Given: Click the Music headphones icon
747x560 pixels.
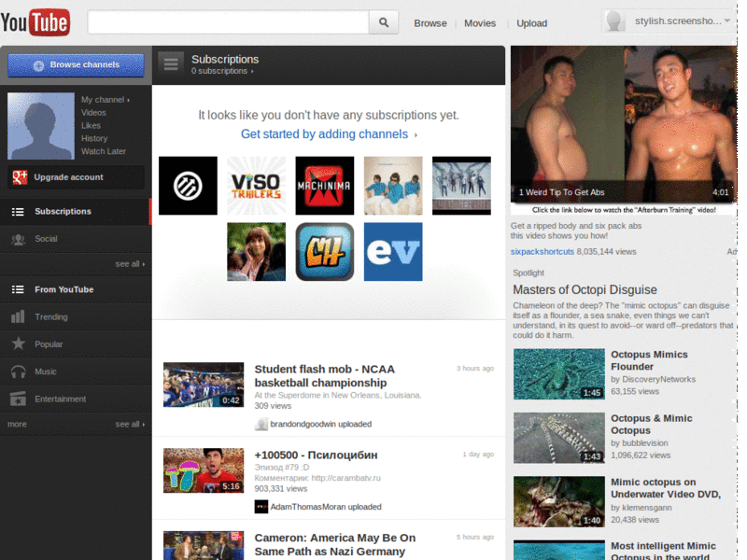Looking at the screenshot, I should pyautogui.click(x=18, y=371).
